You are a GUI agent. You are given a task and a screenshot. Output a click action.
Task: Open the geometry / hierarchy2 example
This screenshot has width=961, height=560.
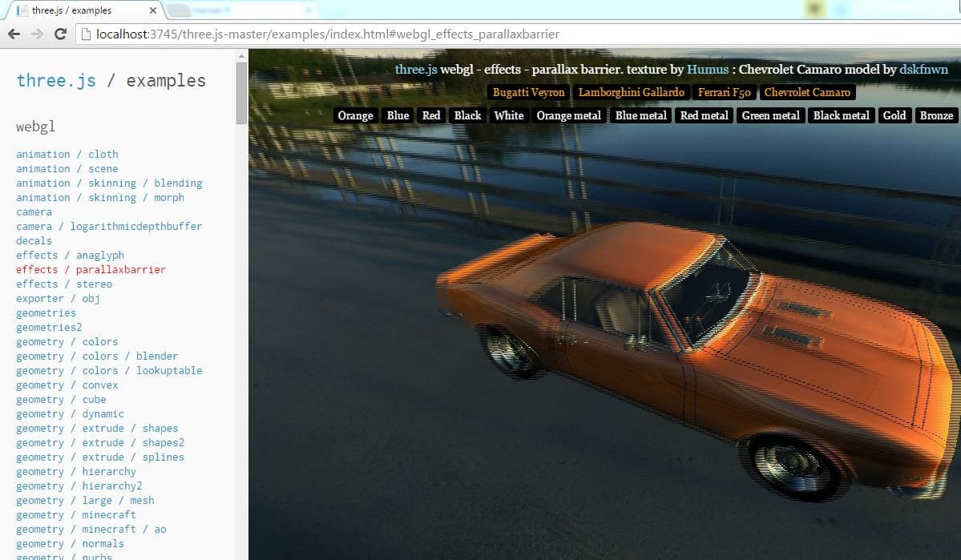tap(79, 485)
